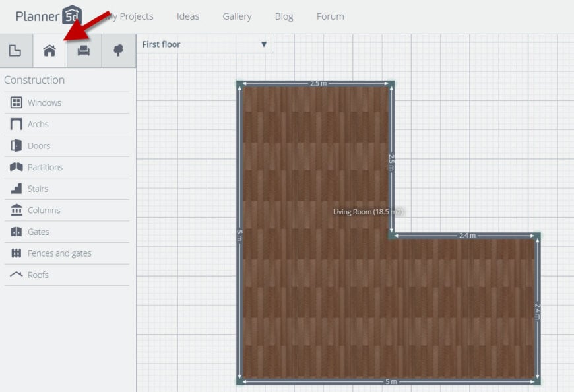Select the Construction house tab icon

[x=49, y=51]
